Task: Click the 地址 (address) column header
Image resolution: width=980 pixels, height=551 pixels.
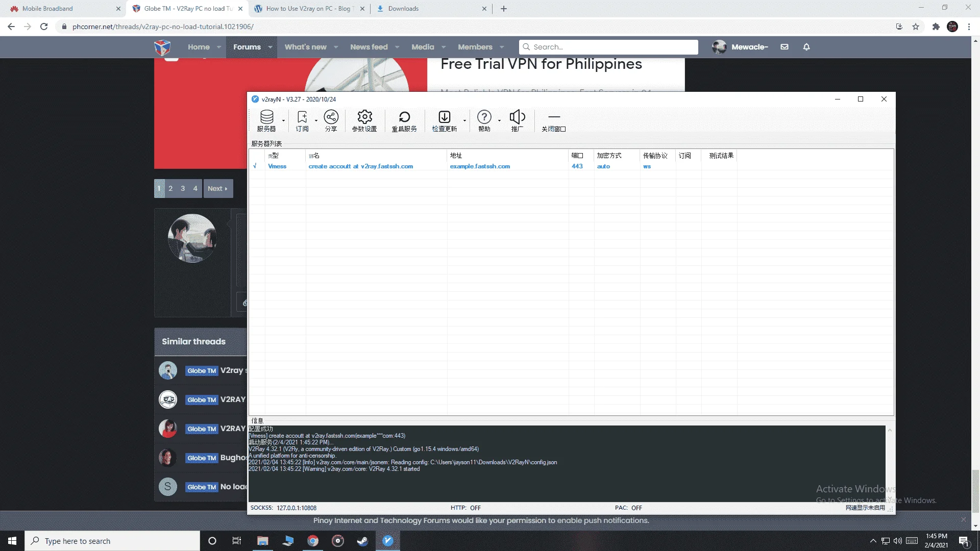Action: 508,156
